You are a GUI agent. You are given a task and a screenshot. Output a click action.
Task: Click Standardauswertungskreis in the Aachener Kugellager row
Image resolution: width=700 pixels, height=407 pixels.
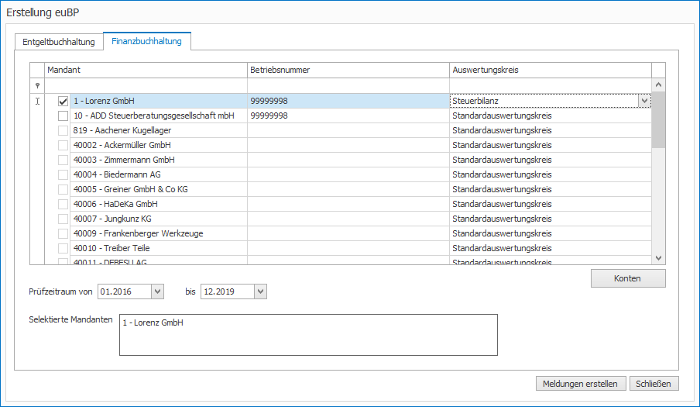click(502, 131)
